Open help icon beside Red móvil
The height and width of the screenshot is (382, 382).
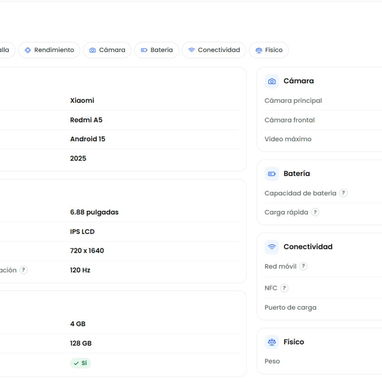(303, 266)
